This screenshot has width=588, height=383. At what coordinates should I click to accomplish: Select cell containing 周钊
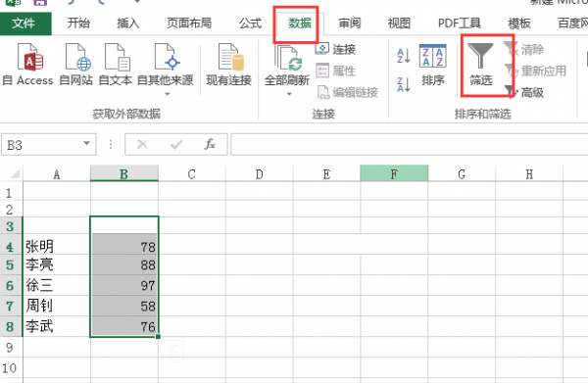coord(57,306)
